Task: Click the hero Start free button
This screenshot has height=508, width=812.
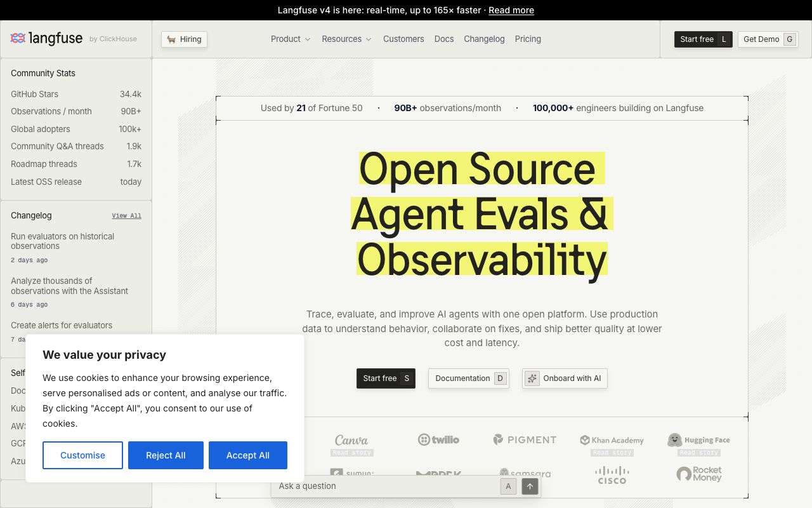Action: (x=386, y=378)
